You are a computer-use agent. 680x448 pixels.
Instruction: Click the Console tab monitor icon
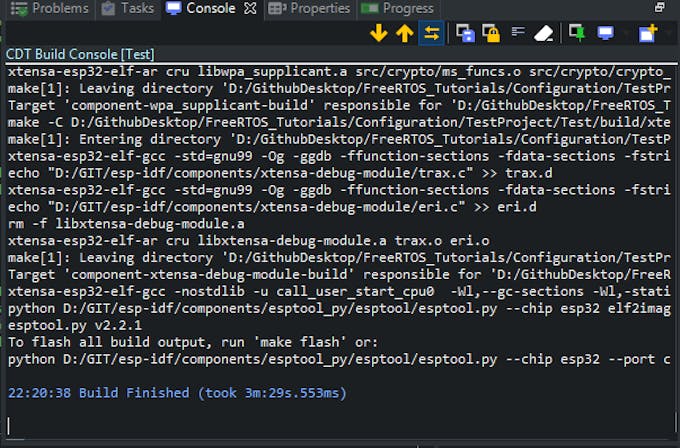coord(174,8)
